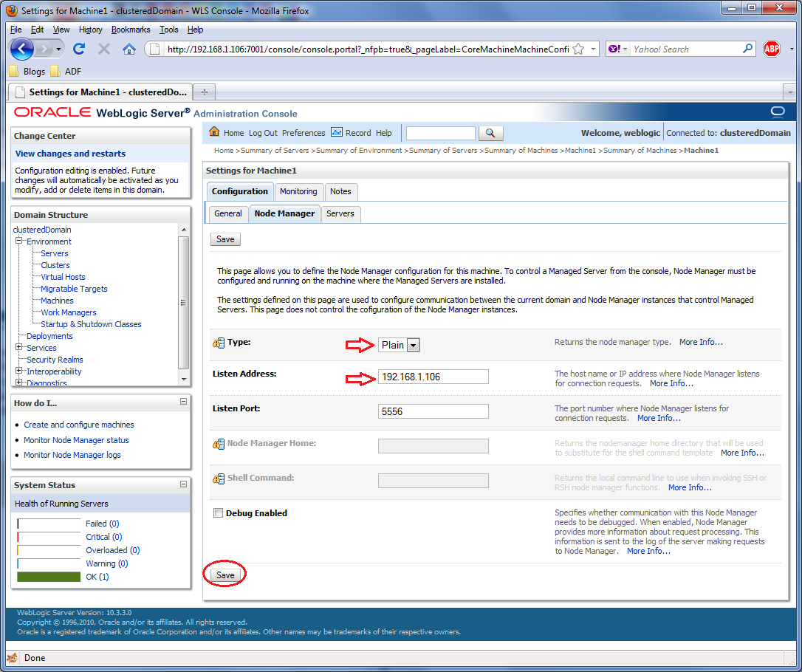Click the clusteredDomain root node
The width and height of the screenshot is (802, 672).
click(42, 230)
